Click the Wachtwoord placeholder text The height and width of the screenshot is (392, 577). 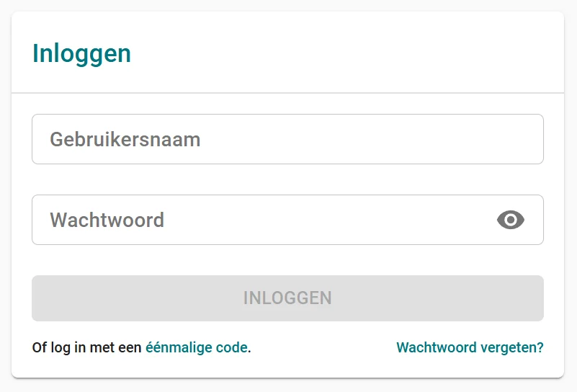click(x=107, y=220)
